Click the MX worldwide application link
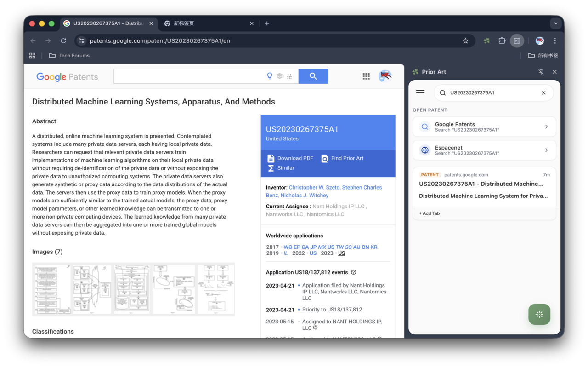This screenshot has height=368, width=588. (322, 247)
